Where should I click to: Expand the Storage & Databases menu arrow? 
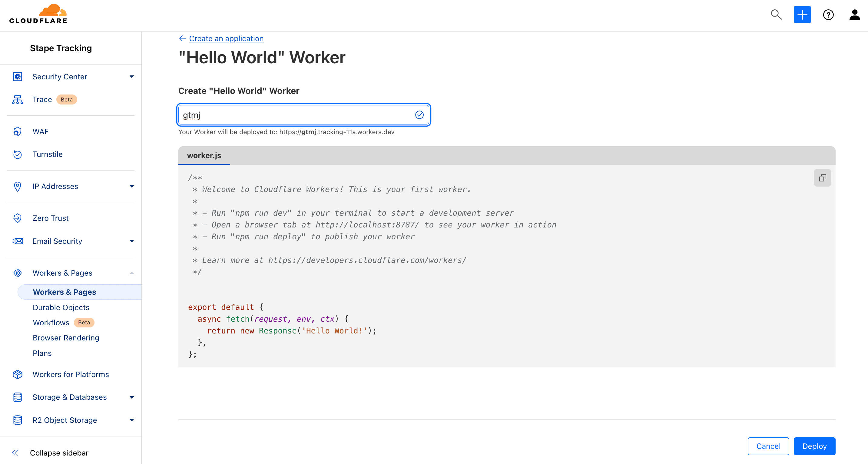click(132, 397)
